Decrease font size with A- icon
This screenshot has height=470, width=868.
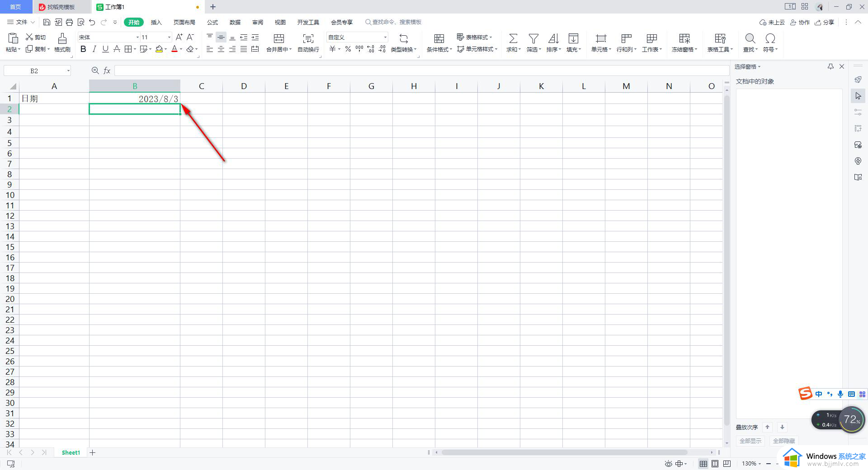[190, 37]
